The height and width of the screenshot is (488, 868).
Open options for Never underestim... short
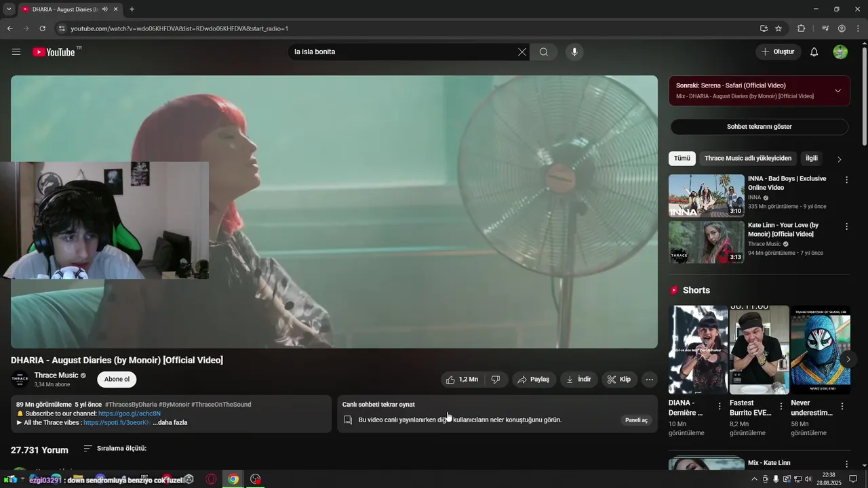(842, 407)
